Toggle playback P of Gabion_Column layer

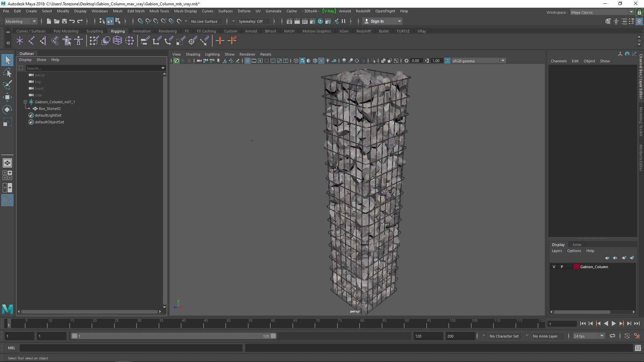[x=562, y=267]
